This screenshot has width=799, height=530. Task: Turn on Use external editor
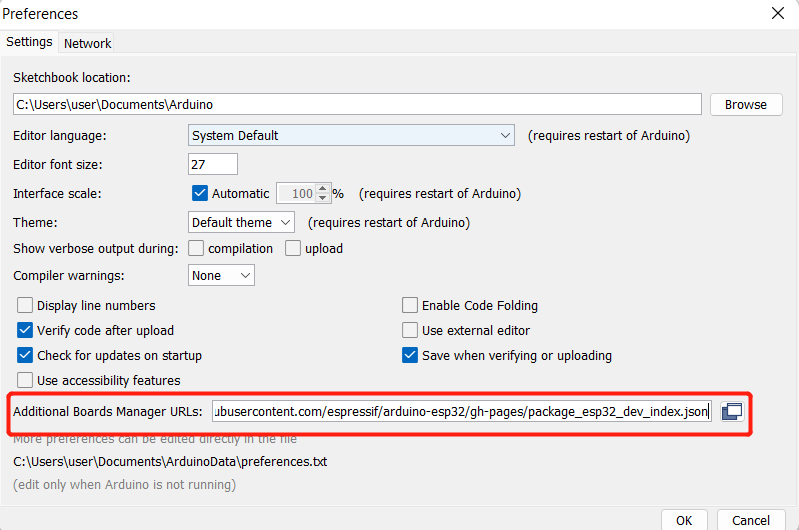pyautogui.click(x=410, y=330)
